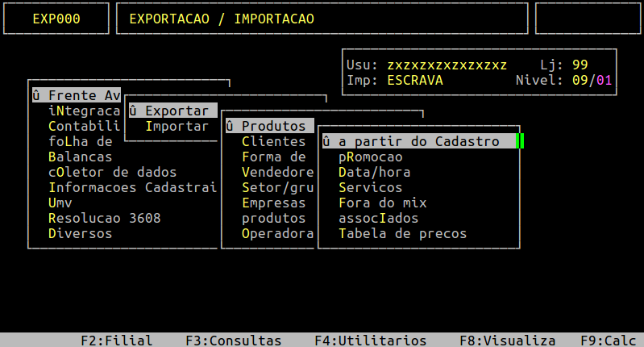
Task: Open F3:Consultas from function key bar
Action: tap(233, 341)
